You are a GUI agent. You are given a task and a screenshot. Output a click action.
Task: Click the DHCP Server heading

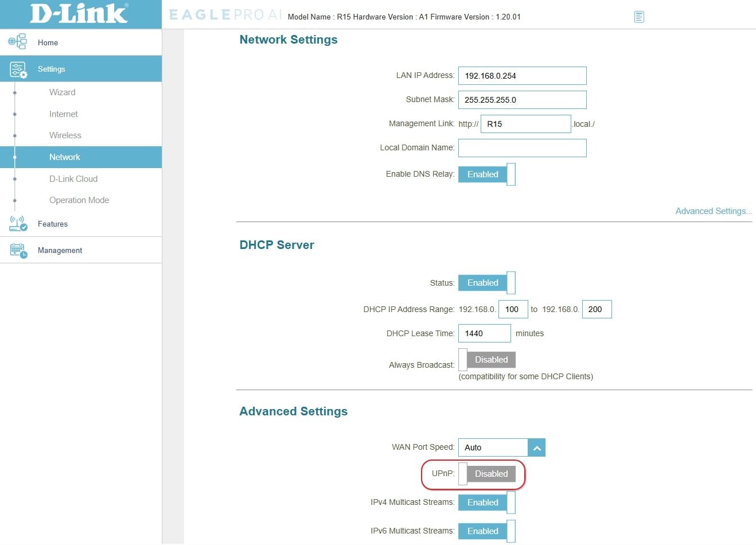click(x=277, y=245)
